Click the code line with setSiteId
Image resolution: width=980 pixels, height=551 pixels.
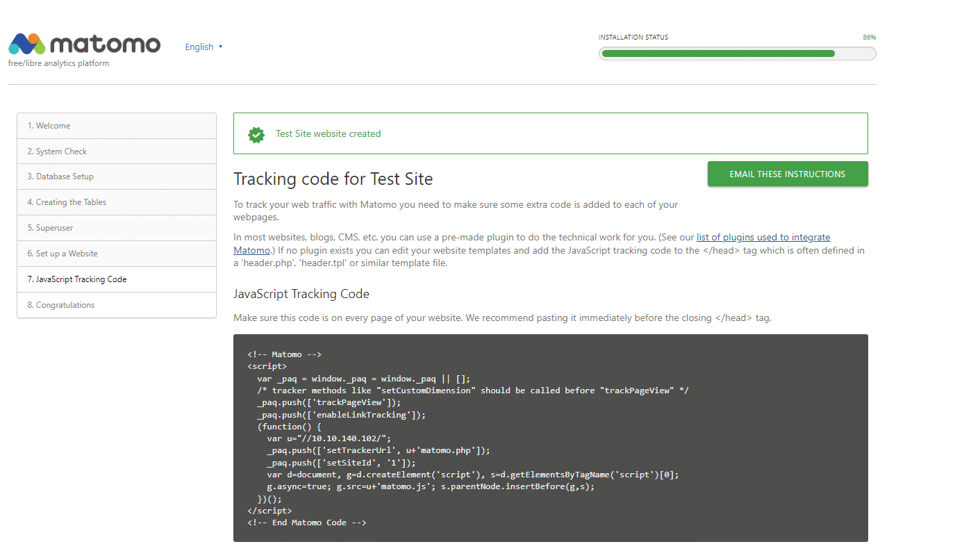pyautogui.click(x=341, y=463)
